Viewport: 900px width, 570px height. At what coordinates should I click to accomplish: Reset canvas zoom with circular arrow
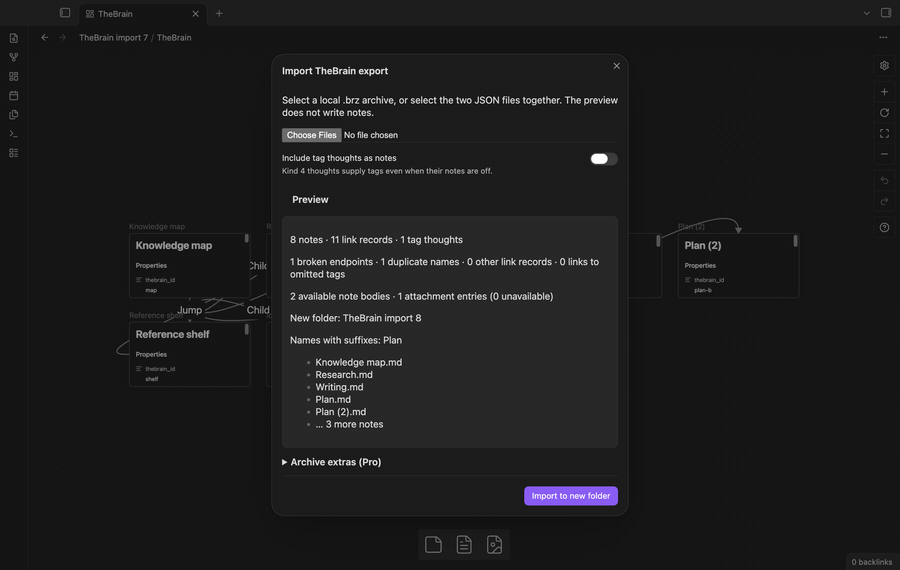coord(884,113)
